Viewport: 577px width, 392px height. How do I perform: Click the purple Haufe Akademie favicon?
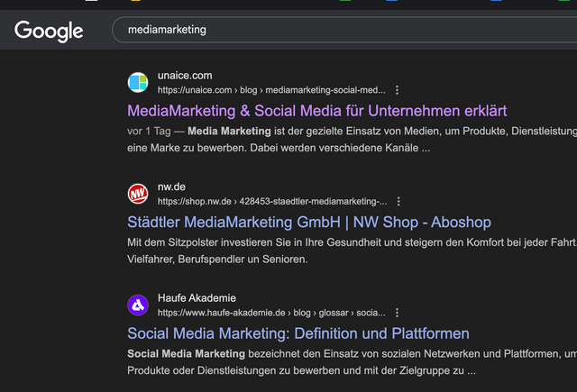pos(138,305)
